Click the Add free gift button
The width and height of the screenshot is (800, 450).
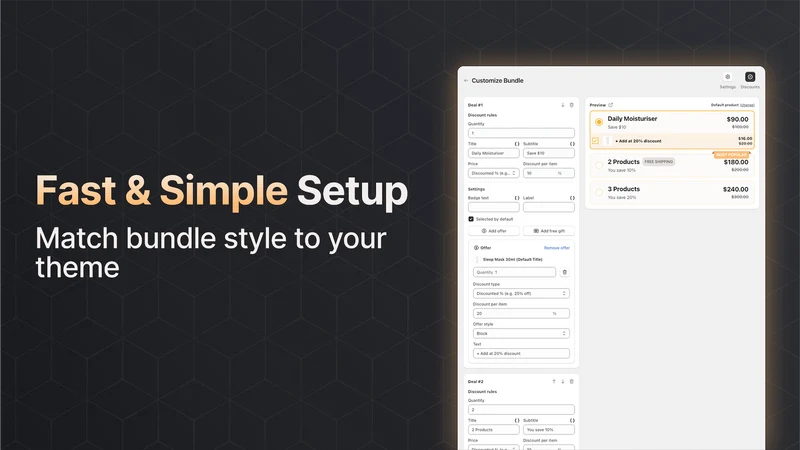(549, 231)
